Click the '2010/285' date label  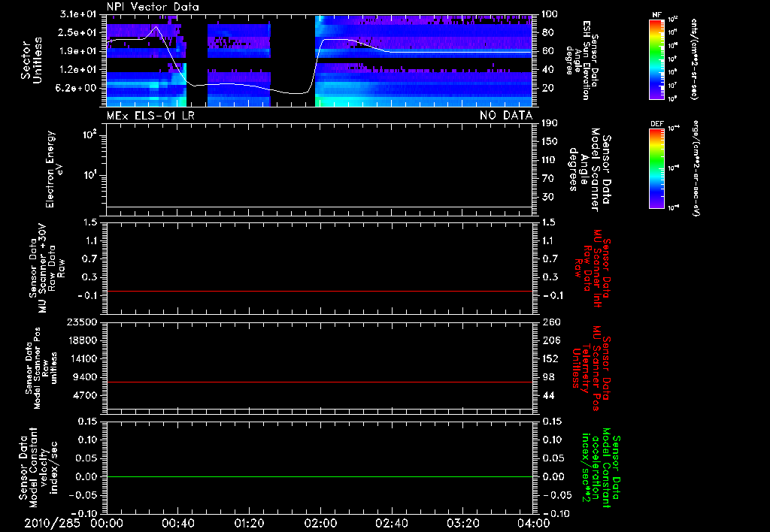point(52,523)
